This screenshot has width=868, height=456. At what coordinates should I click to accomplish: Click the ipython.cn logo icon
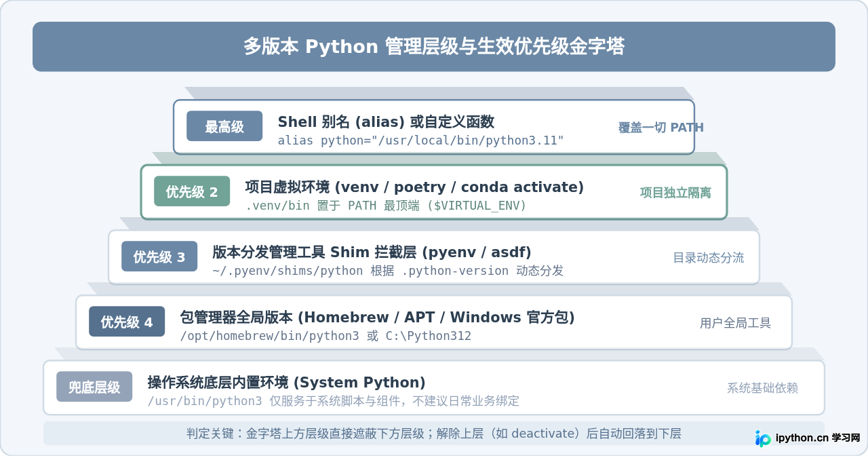pyautogui.click(x=763, y=438)
